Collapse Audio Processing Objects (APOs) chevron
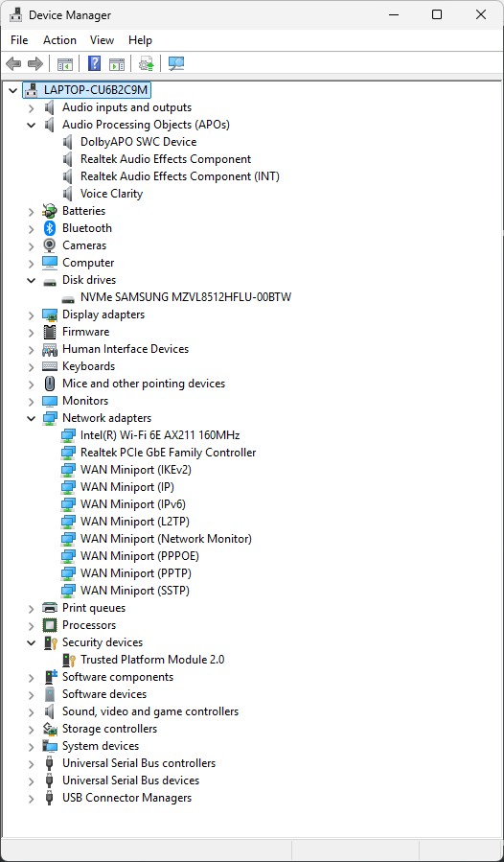The image size is (504, 862). [x=32, y=125]
